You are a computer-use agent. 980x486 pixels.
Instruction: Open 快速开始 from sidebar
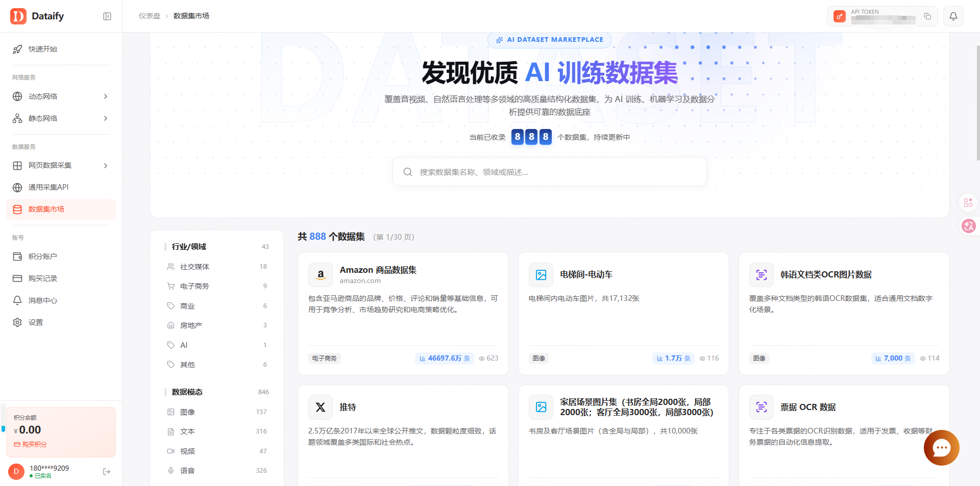pos(61,49)
